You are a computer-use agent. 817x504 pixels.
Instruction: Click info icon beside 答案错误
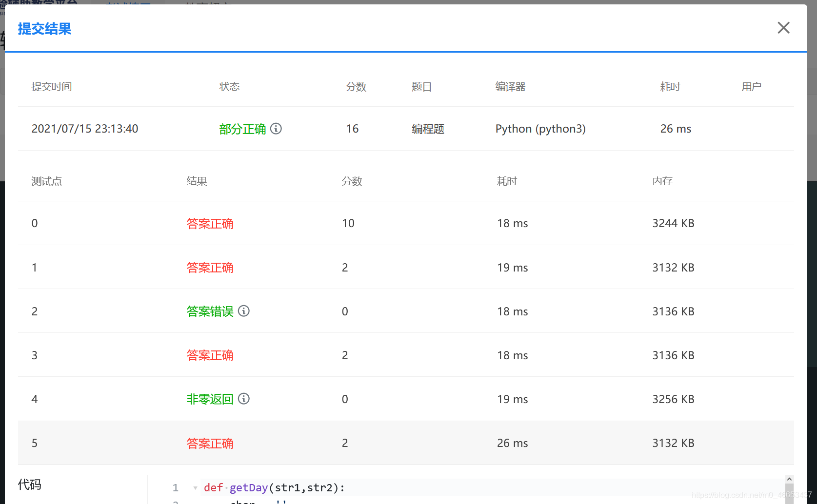click(244, 311)
